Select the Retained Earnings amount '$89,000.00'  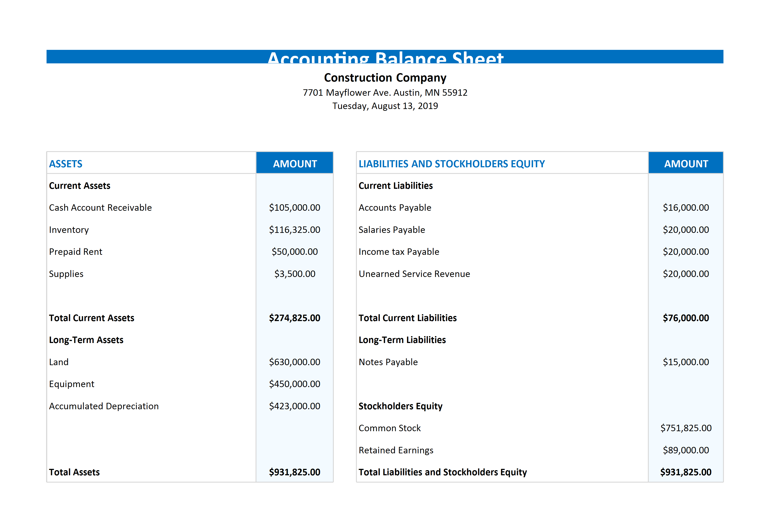[x=686, y=450]
